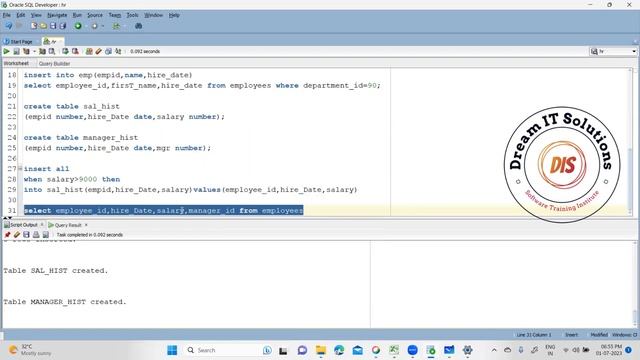This screenshot has width=640, height=360.
Task: Click the Forward navigation icon
Action: coord(95,26)
